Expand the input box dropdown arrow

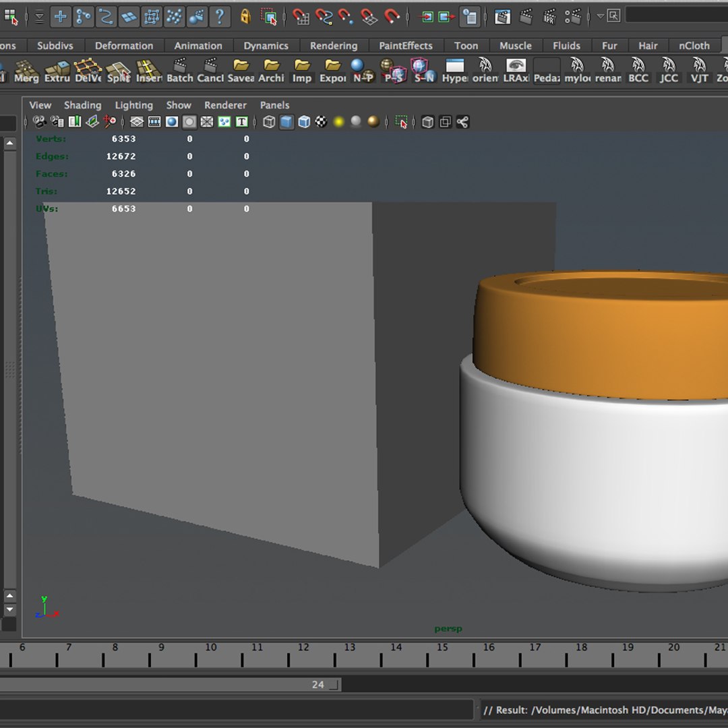pos(601,16)
